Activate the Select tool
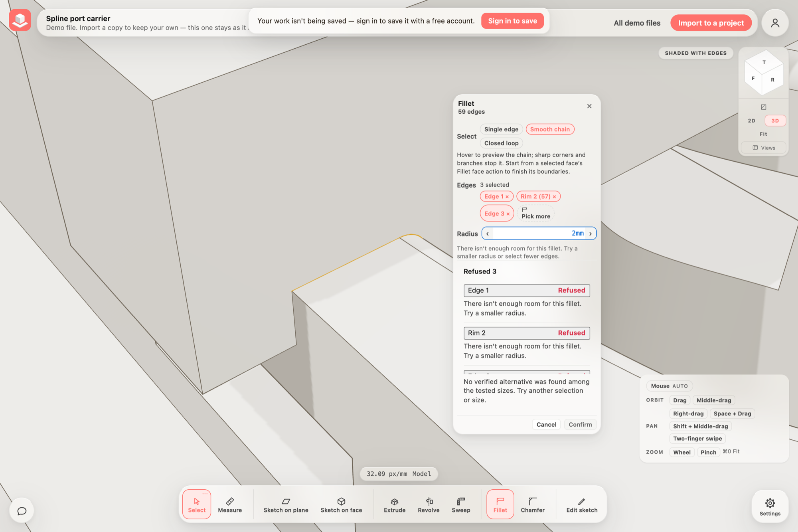 (197, 504)
